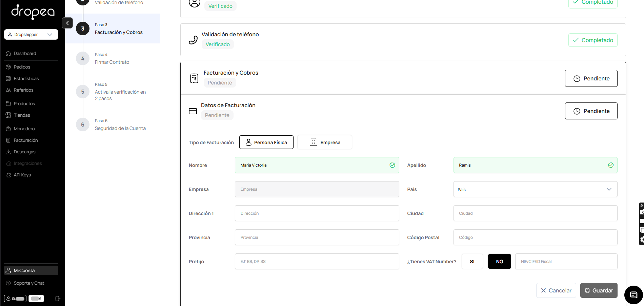Go to Pedidos in the sidebar
The height and width of the screenshot is (306, 644).
tap(22, 67)
